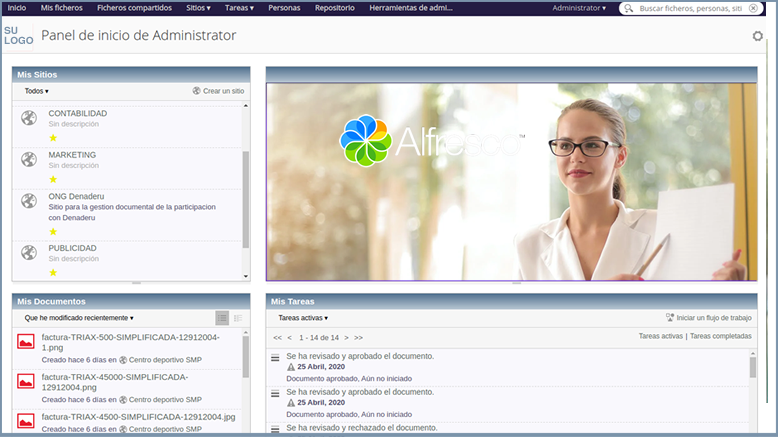Click the task icon of the rejected document task
This screenshot has width=778, height=437.
click(275, 429)
